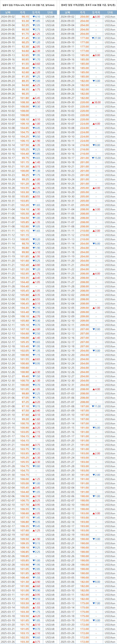Click the red up arrow beside 38.00

click(93, 102)
